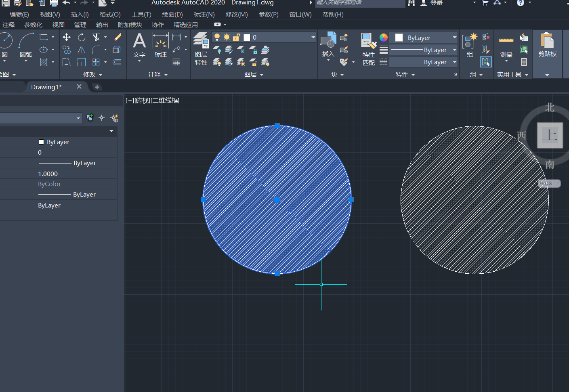Screen dimensions: 569x392
Task: Toggle layer lock padlock in layer dropdown
Action: pos(237,38)
